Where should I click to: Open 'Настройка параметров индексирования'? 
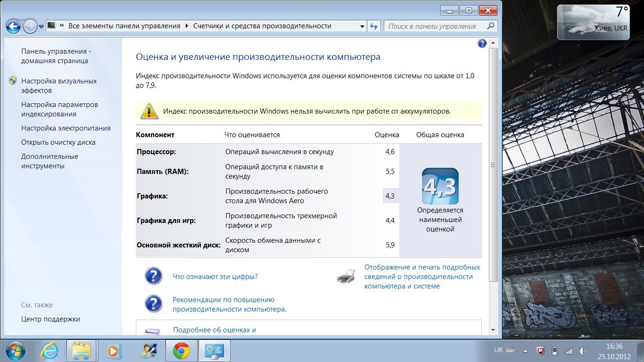[x=59, y=109]
